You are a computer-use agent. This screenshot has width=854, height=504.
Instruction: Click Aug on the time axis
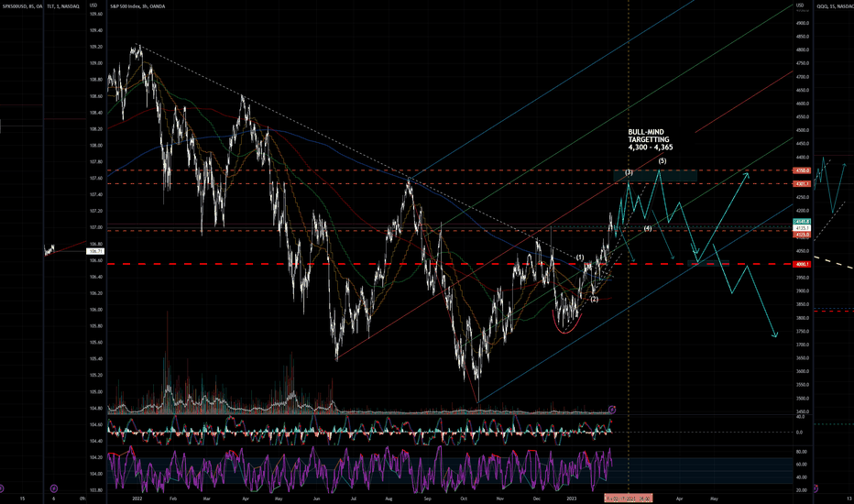(389, 498)
